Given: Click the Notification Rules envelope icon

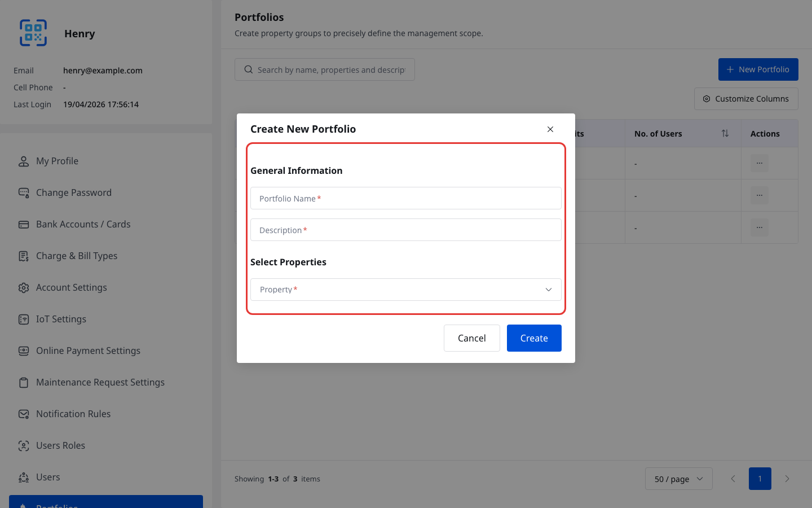Looking at the screenshot, I should pos(24,414).
